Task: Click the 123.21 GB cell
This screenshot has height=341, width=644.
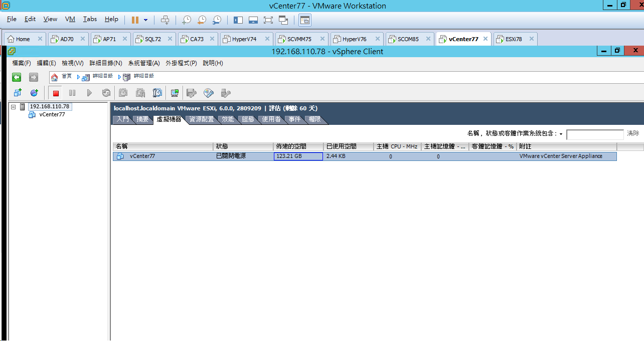Action: point(298,156)
